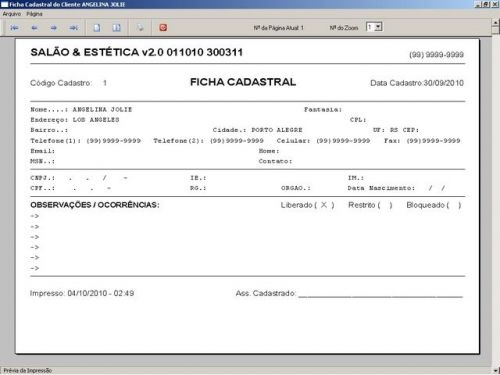Go to next page arrow
Viewport: 500px width, 375px height.
(x=54, y=28)
